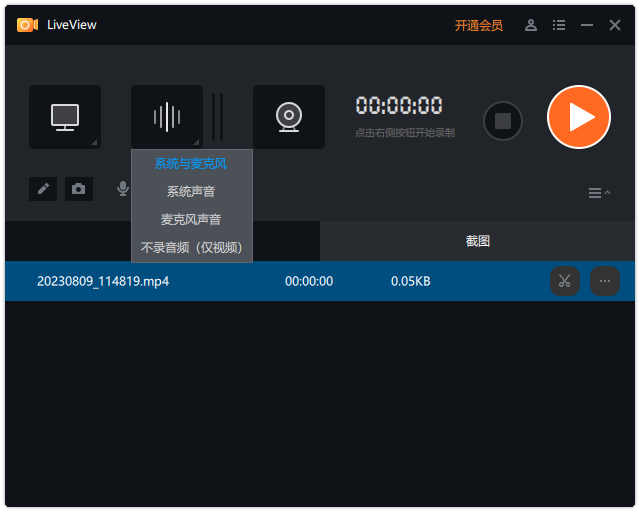Screen dimensions: 640x512
Task: Choose 系统与麦克风 audio option
Action: (191, 164)
